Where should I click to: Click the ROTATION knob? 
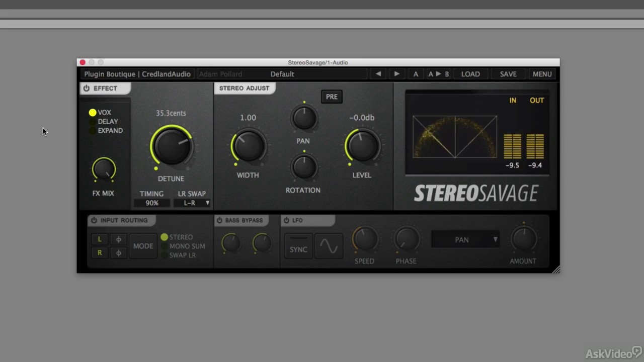click(304, 167)
